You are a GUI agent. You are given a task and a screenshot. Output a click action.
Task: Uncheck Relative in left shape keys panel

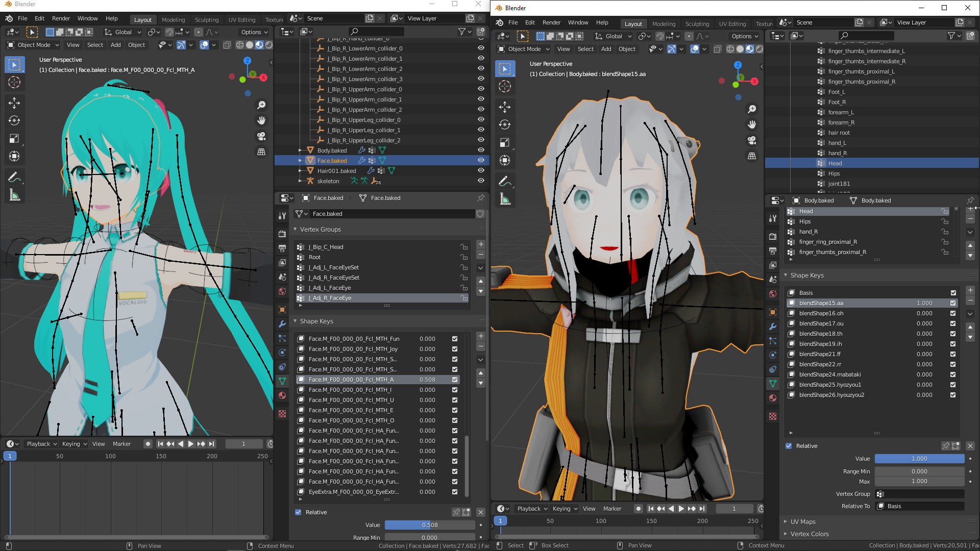[298, 512]
